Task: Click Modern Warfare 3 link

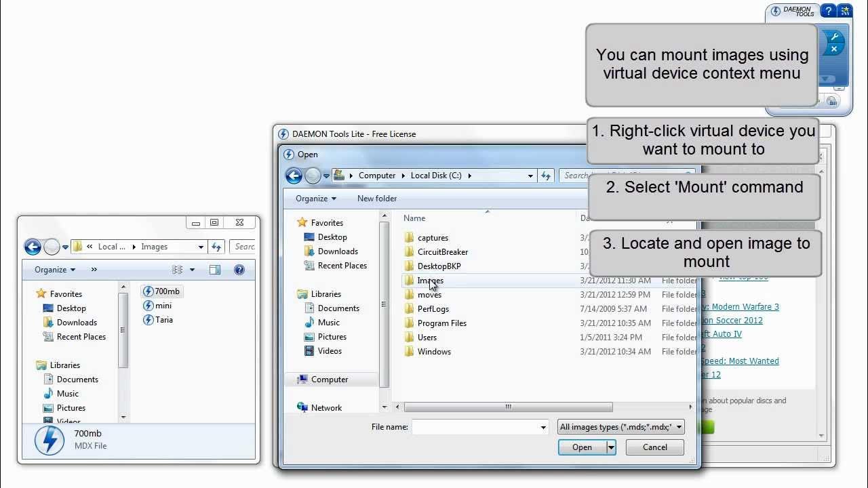Action: coord(740,307)
